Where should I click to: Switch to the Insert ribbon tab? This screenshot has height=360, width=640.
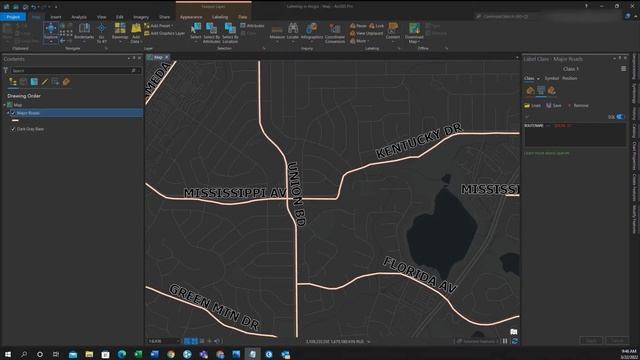(56, 17)
